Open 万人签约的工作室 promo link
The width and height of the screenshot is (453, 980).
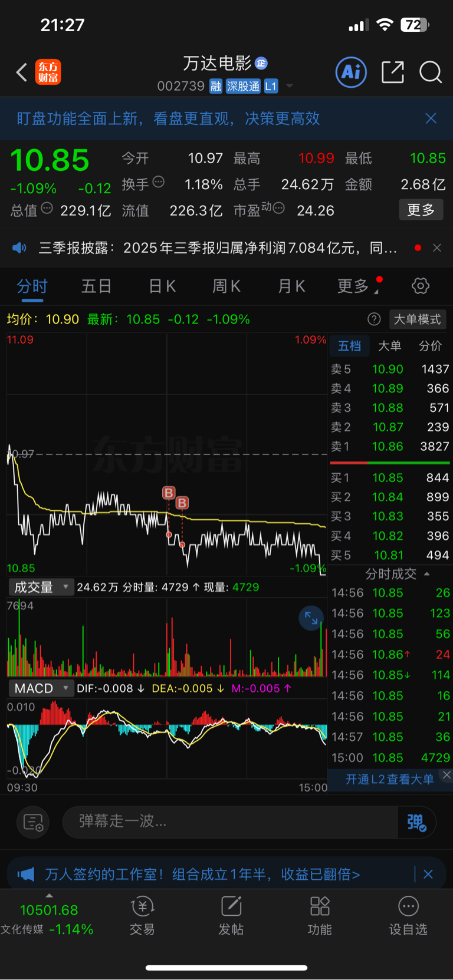[203, 874]
